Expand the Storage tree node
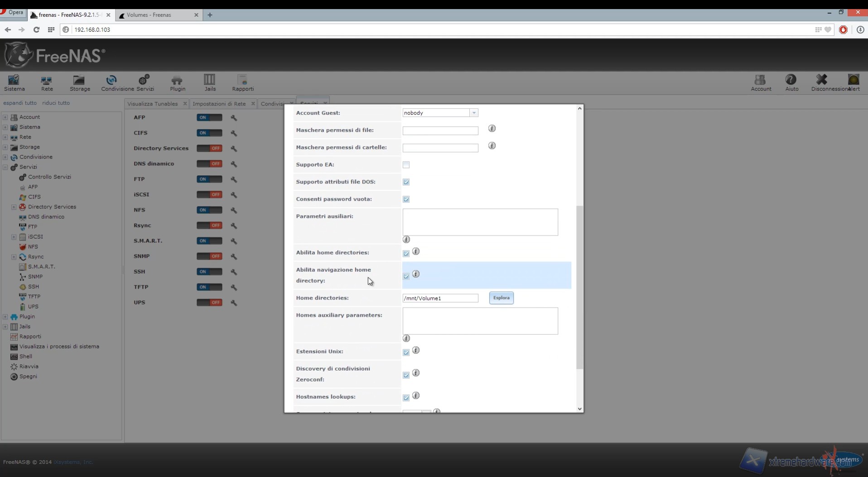The width and height of the screenshot is (868, 477). [5, 147]
